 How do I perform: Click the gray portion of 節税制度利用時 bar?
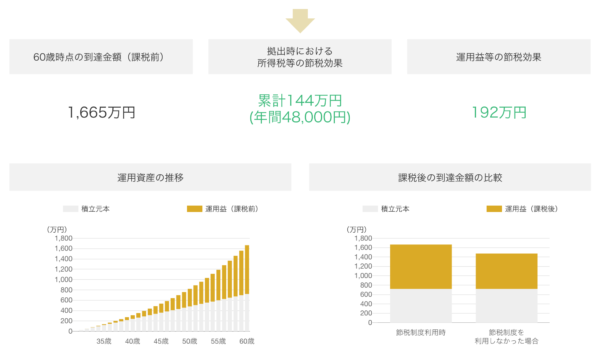pyautogui.click(x=421, y=306)
